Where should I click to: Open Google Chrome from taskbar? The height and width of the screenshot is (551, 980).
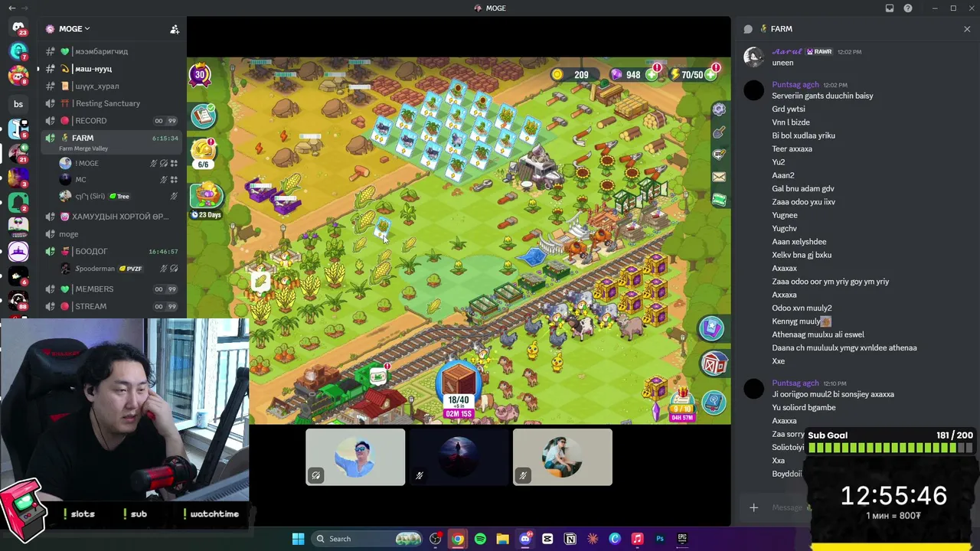pyautogui.click(x=457, y=539)
